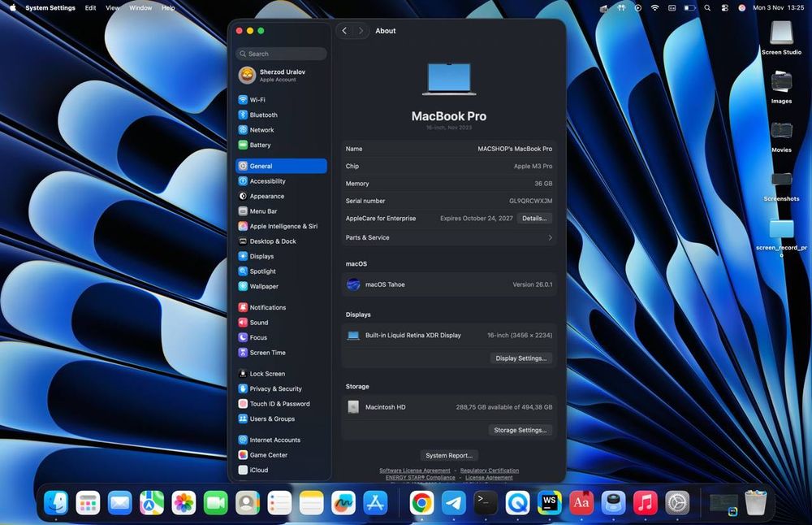Click the AppleCare Details… button
The image size is (812, 525).
coord(534,218)
